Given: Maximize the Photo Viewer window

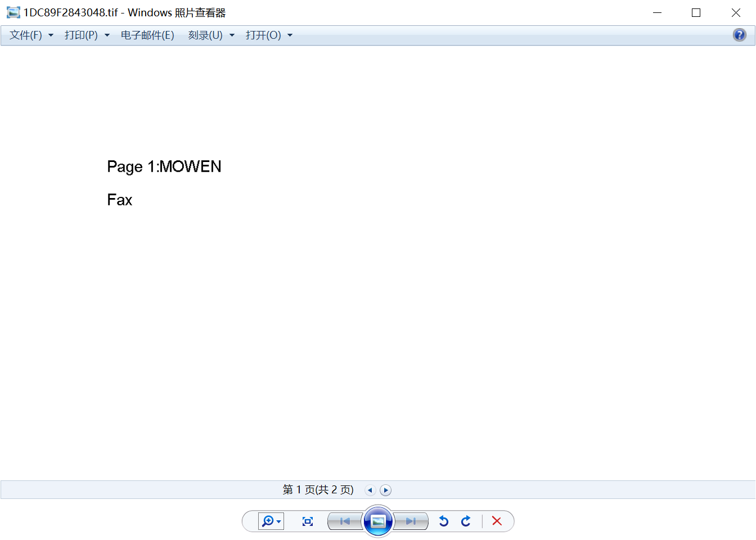Looking at the screenshot, I should point(696,12).
